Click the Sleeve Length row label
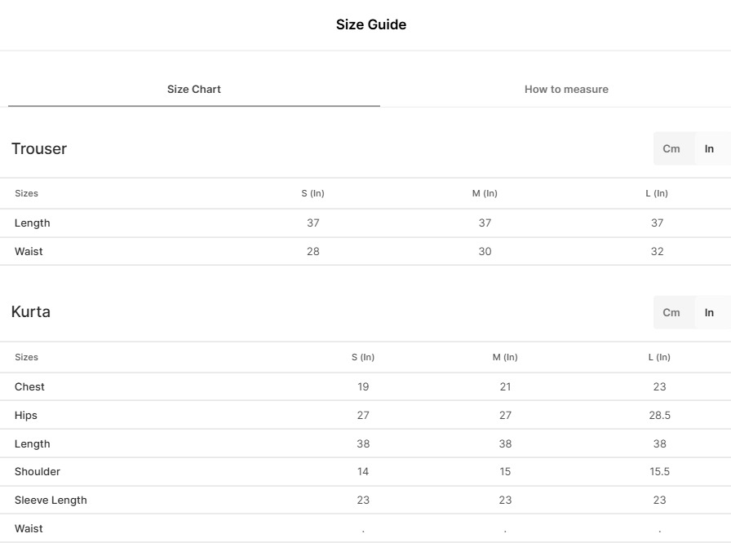 (51, 500)
